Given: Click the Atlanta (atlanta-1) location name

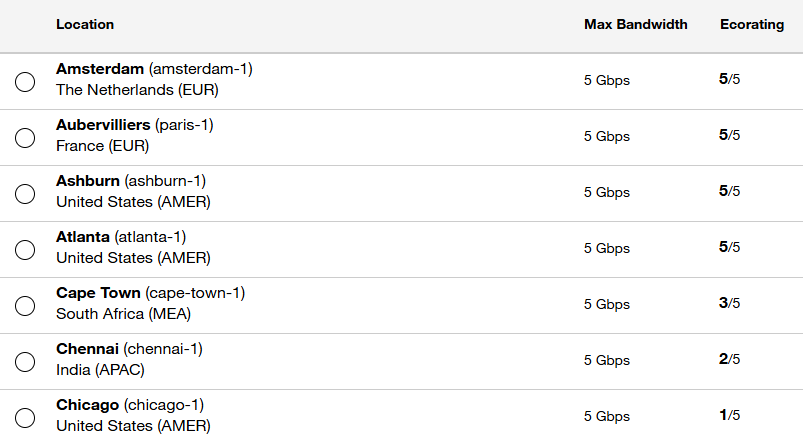Looking at the screenshot, I should (x=121, y=237).
